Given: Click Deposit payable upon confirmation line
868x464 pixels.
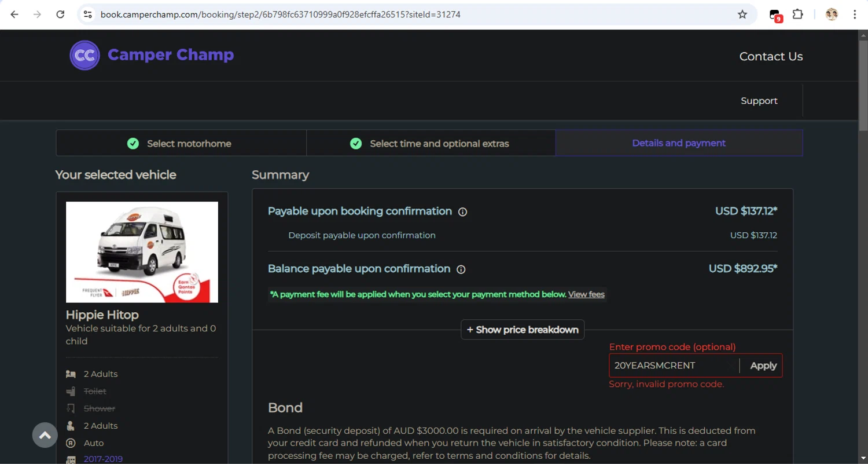Looking at the screenshot, I should (362, 235).
